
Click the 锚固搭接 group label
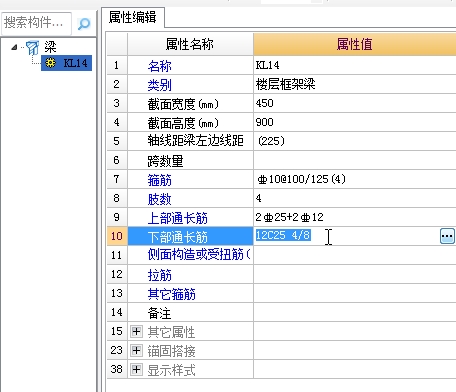(172, 351)
